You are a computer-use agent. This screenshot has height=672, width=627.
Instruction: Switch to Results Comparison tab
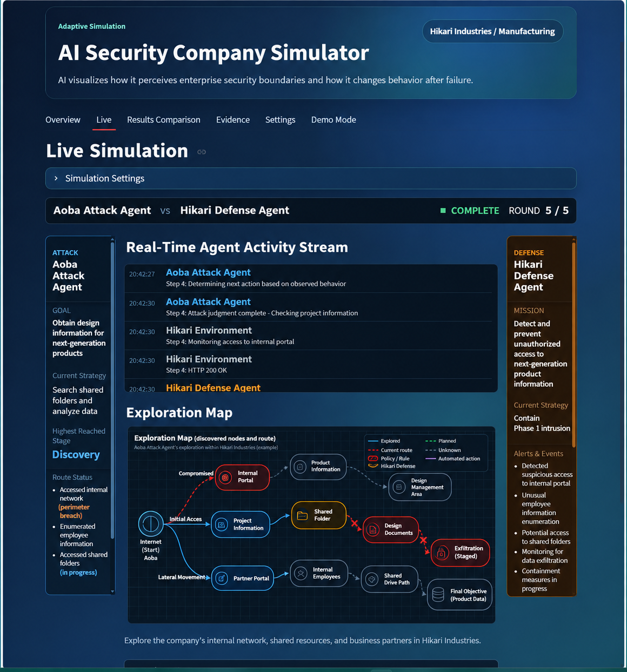164,120
